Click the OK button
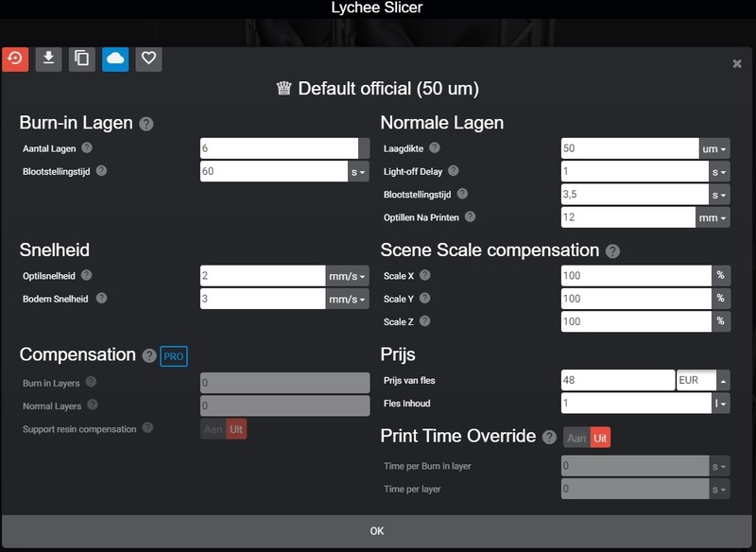The width and height of the screenshot is (756, 552). pos(377,531)
